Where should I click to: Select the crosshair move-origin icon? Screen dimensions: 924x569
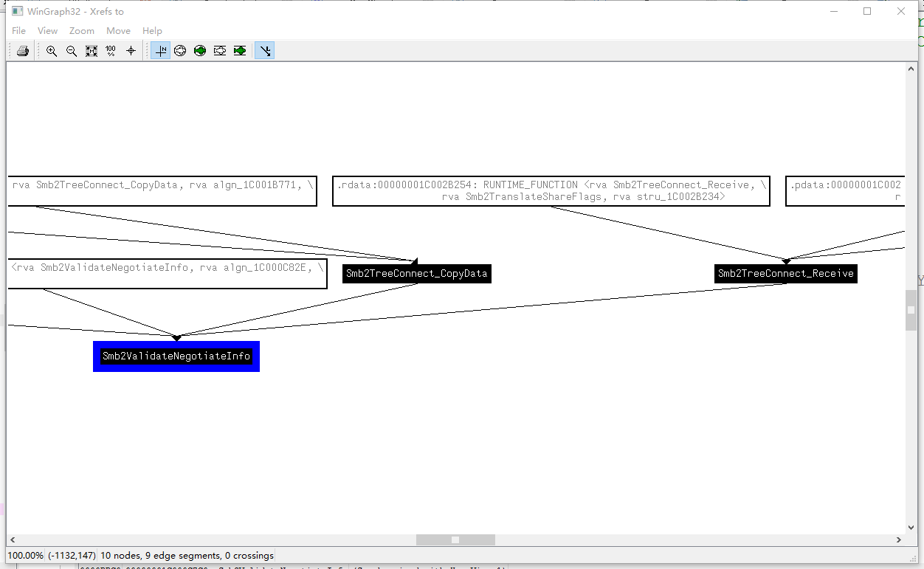point(131,51)
